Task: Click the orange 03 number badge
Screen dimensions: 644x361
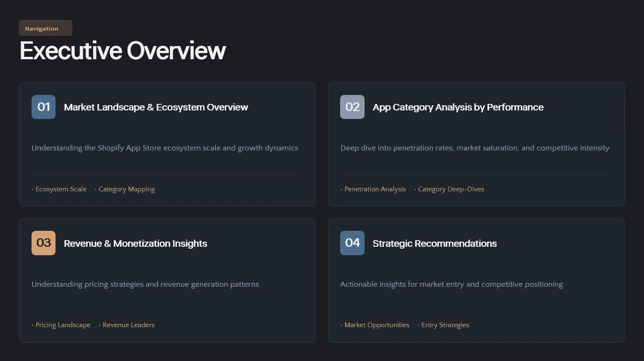Action: coord(43,243)
